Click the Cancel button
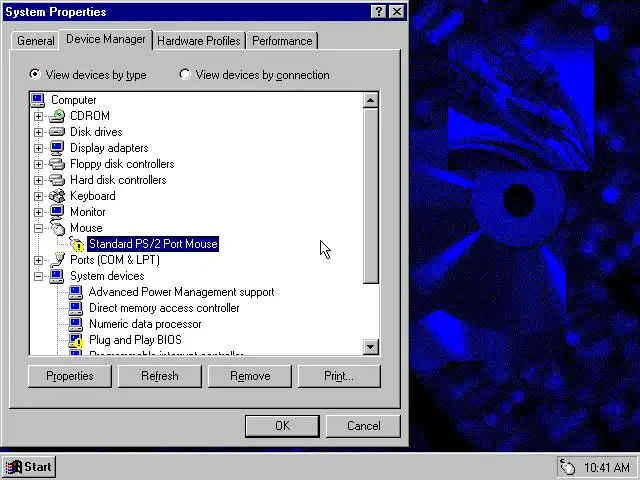The width and height of the screenshot is (640, 480). tap(363, 426)
